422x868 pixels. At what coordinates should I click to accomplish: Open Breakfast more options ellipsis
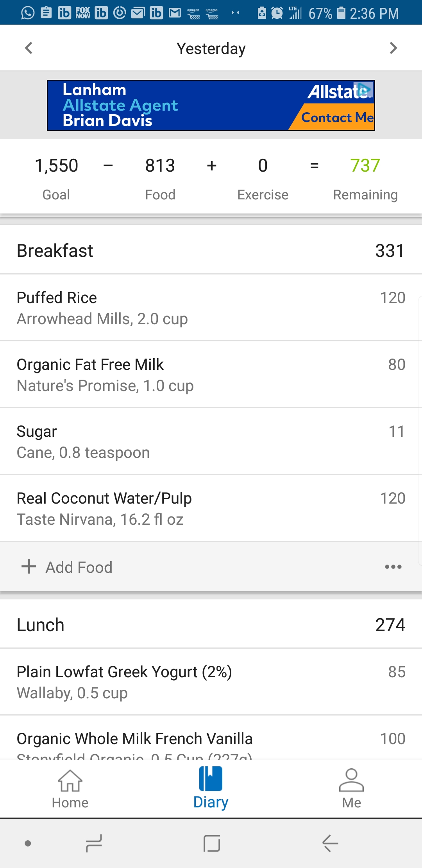393,567
